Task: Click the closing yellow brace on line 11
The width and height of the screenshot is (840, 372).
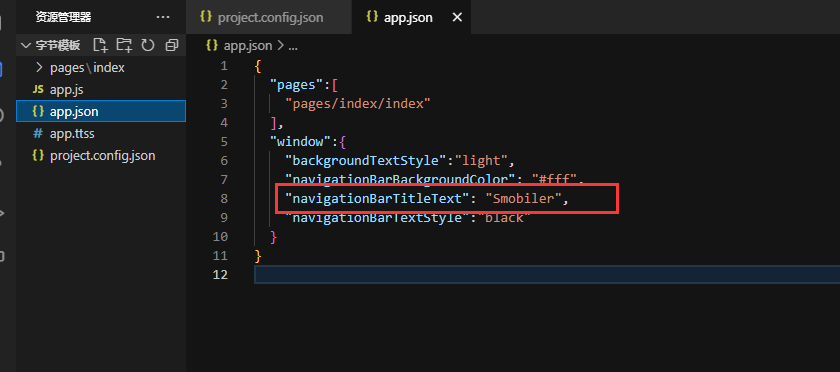Action: click(x=258, y=256)
